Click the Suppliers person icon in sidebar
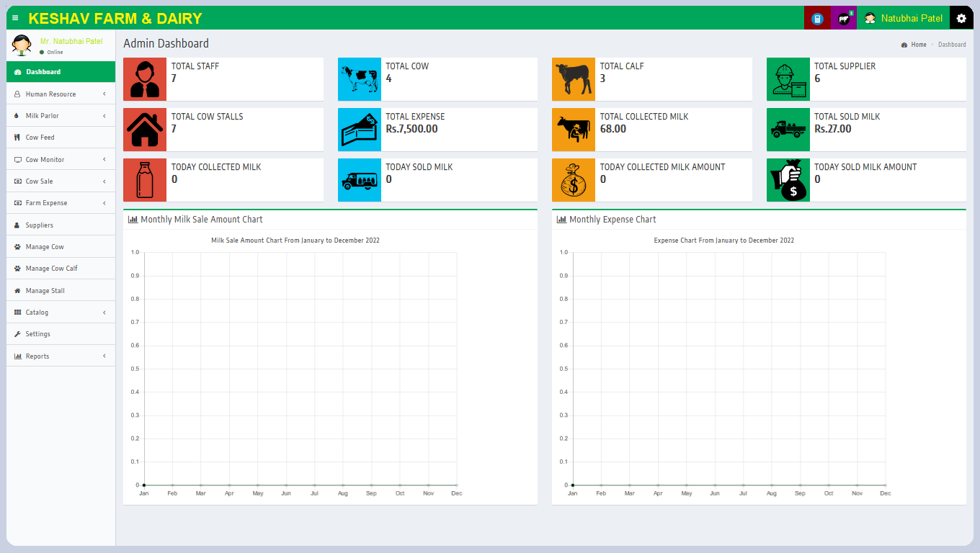The image size is (980, 553). coord(16,225)
